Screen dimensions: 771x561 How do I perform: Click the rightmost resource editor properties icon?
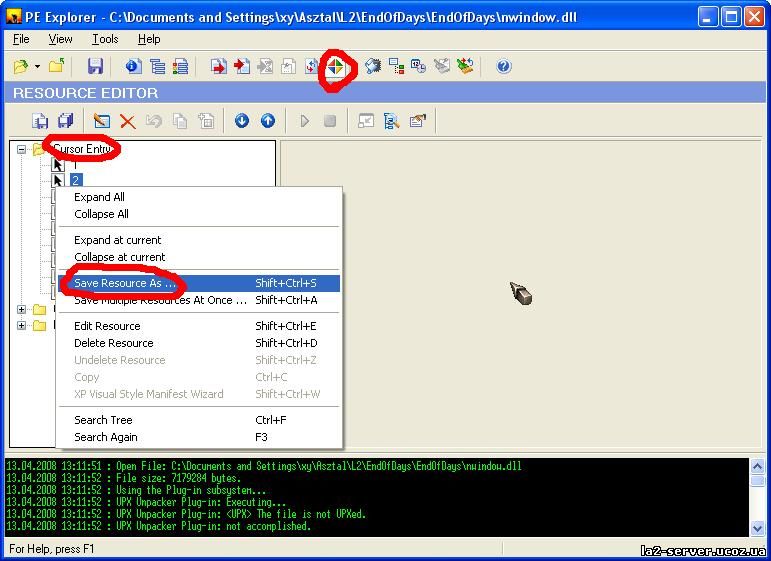pyautogui.click(x=417, y=120)
